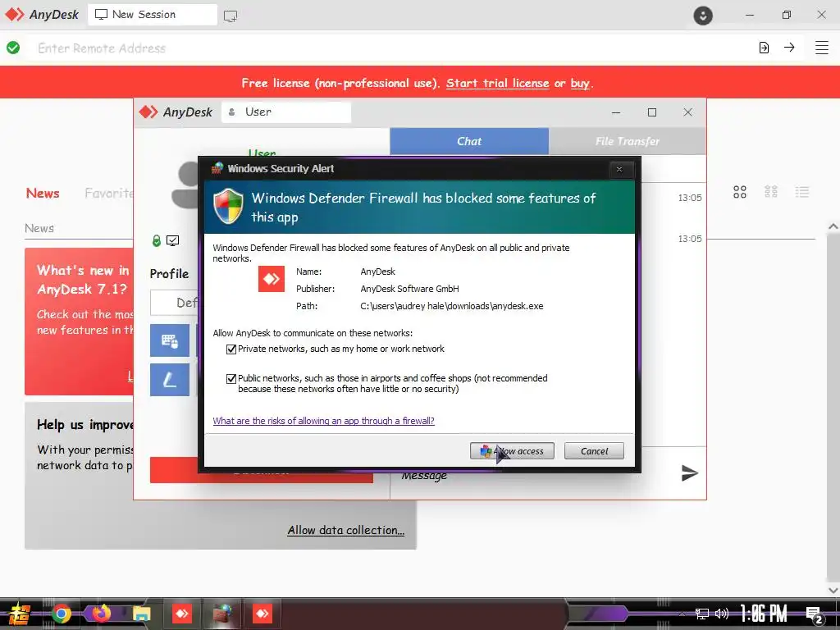Image resolution: width=840 pixels, height=630 pixels.
Task: Click the User tab in session window
Action: pyautogui.click(x=286, y=112)
